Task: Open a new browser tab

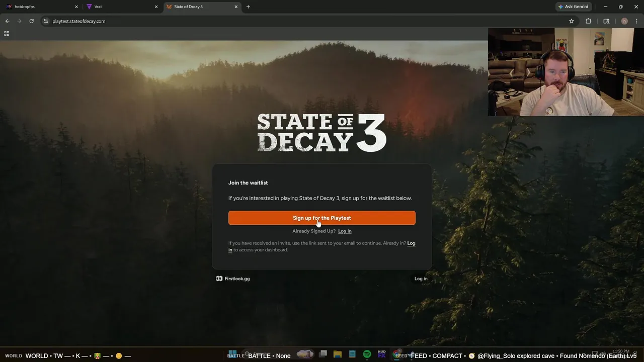Action: 248,7
